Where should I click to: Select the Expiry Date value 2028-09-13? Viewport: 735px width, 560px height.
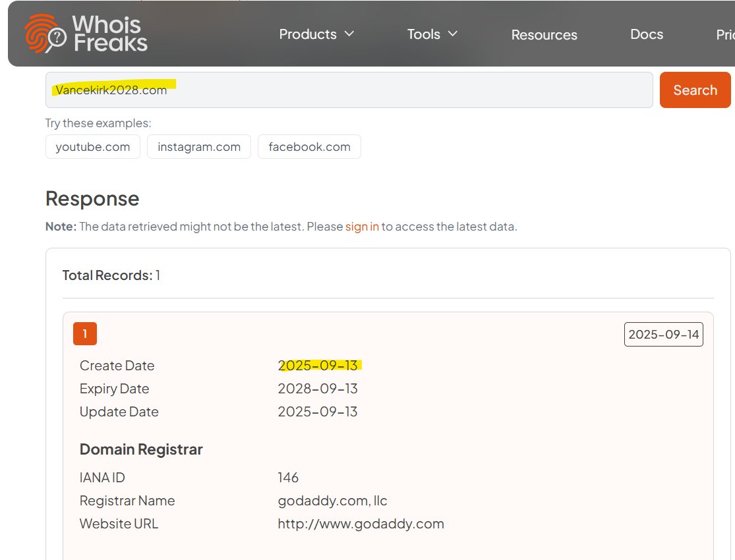(x=318, y=389)
